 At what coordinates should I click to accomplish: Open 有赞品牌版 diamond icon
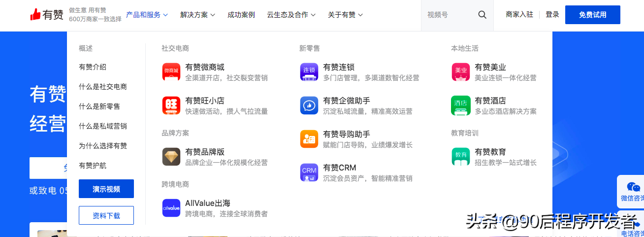[171, 157]
